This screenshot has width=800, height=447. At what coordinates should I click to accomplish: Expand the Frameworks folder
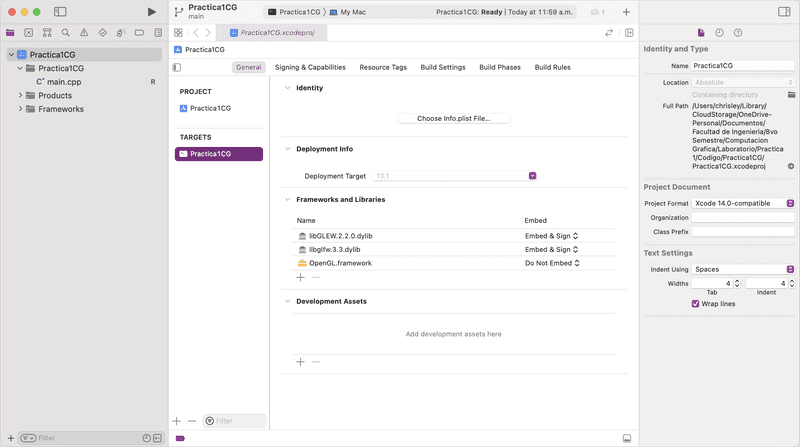20,109
